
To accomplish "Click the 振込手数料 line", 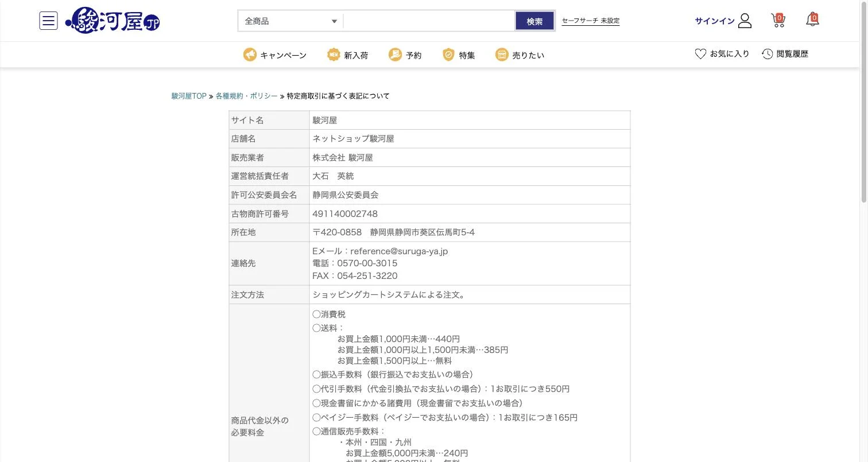I will [393, 374].
